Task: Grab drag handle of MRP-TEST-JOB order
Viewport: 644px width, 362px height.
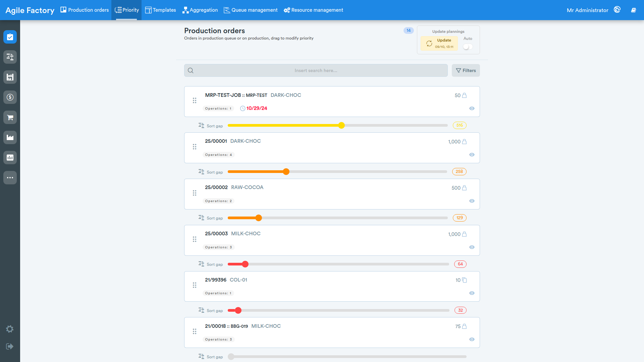Action: (195, 101)
